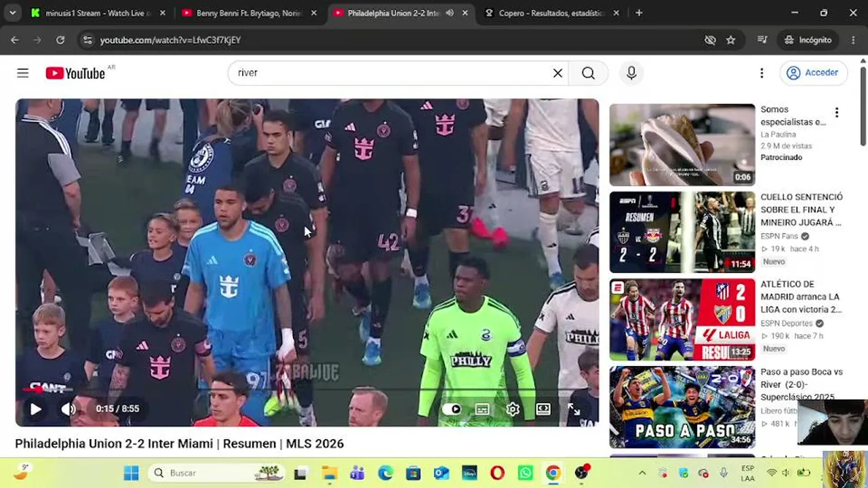Viewport: 868px width, 488px height.
Task: Open the "Somos especialistas" sponsored title
Action: pyautogui.click(x=793, y=116)
